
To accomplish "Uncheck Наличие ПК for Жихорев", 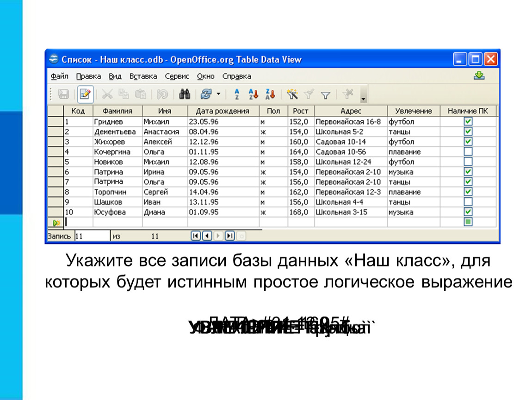I will point(468,141).
